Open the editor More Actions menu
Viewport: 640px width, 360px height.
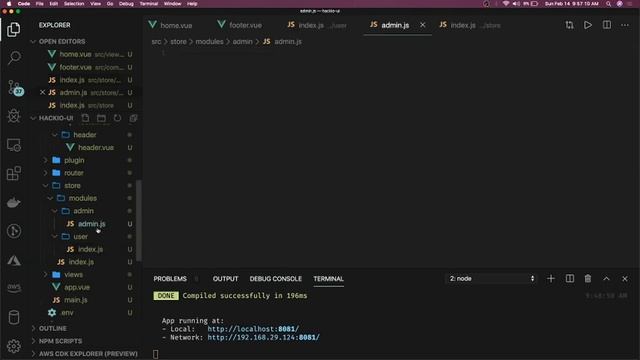(x=625, y=25)
